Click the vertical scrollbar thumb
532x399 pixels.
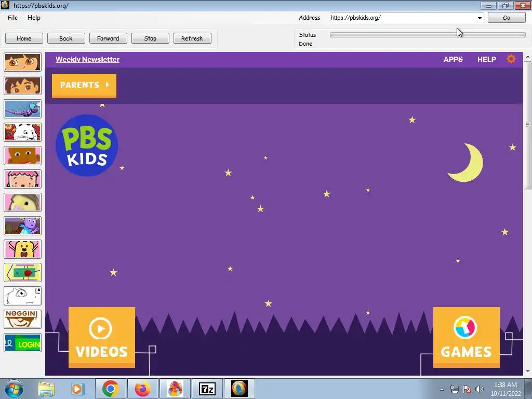tap(528, 125)
